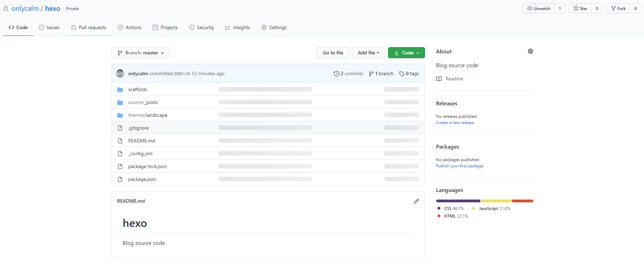
Task: Open the Insights tab
Action: (x=237, y=27)
